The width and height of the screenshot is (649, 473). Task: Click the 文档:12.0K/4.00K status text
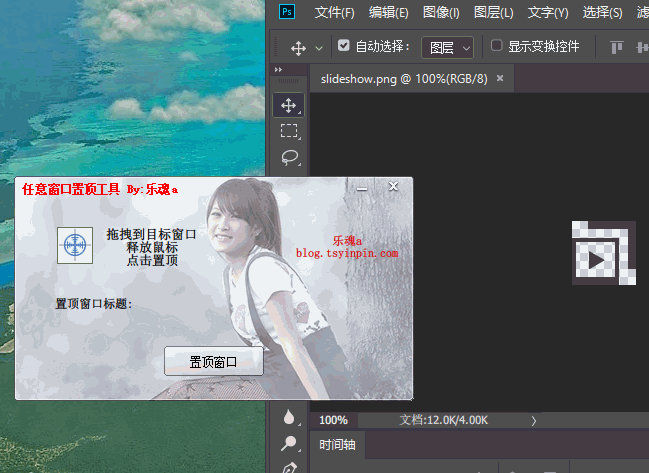(x=443, y=420)
